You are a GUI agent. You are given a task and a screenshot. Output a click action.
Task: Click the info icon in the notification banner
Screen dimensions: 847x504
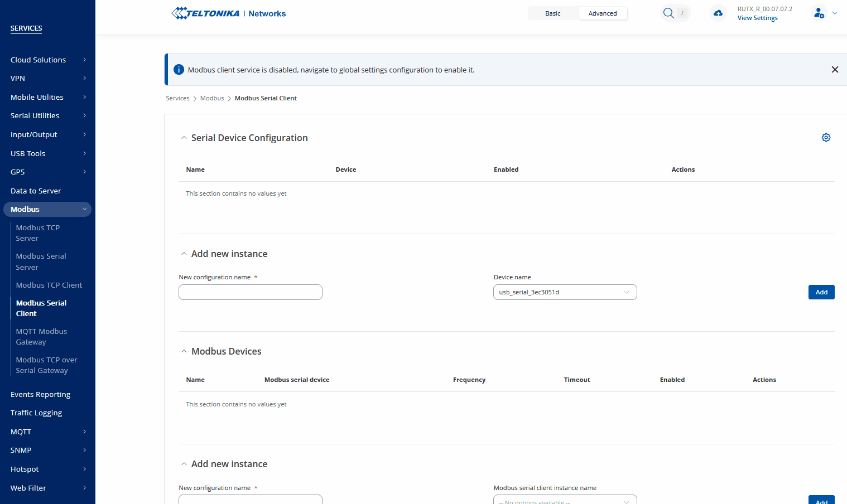click(x=179, y=70)
